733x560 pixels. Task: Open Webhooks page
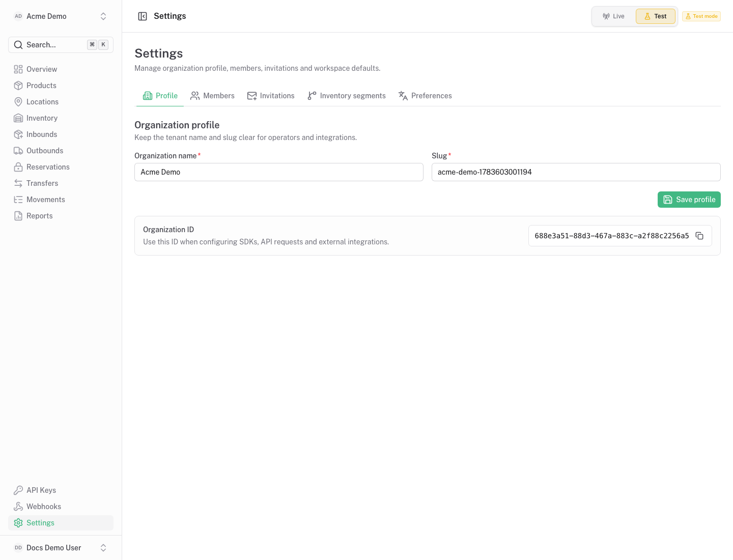[61, 507]
